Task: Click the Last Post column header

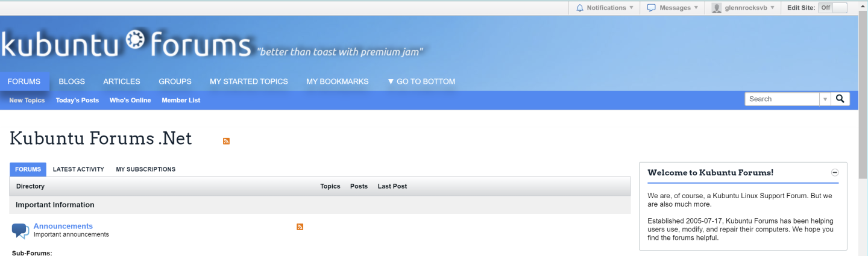Action: 392,186
